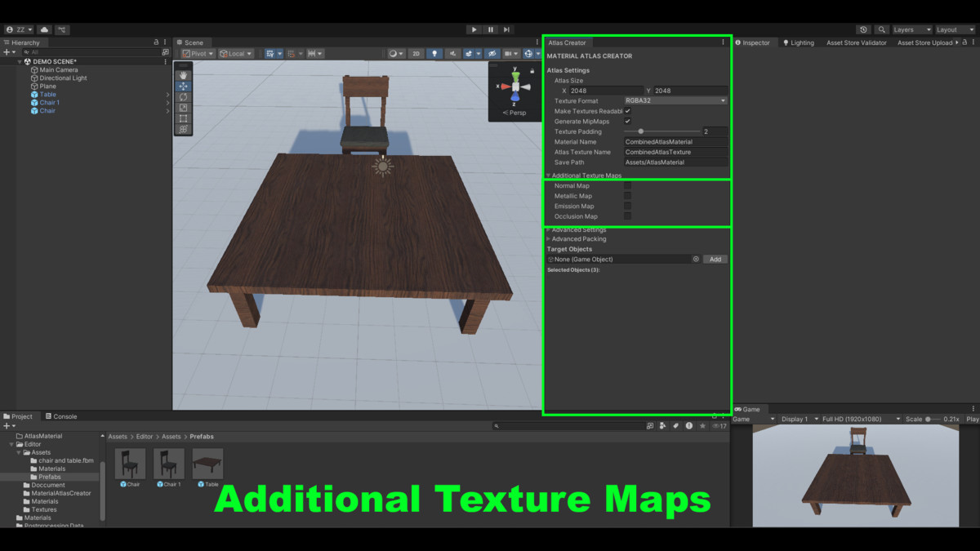Screen dimensions: 980x551
Task: Toggle Generate MipMaps checkbox
Action: click(627, 122)
